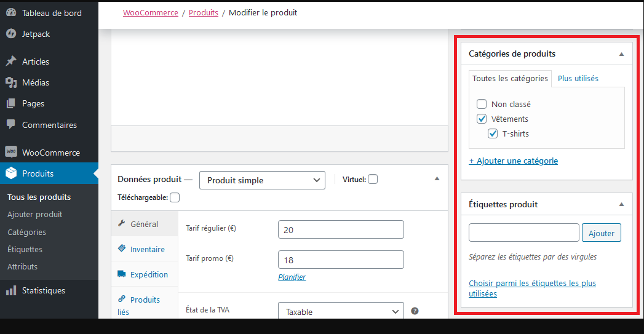Screen dimensions: 644x334
Task: Click the Tarif promo price field
Action: [341, 260]
